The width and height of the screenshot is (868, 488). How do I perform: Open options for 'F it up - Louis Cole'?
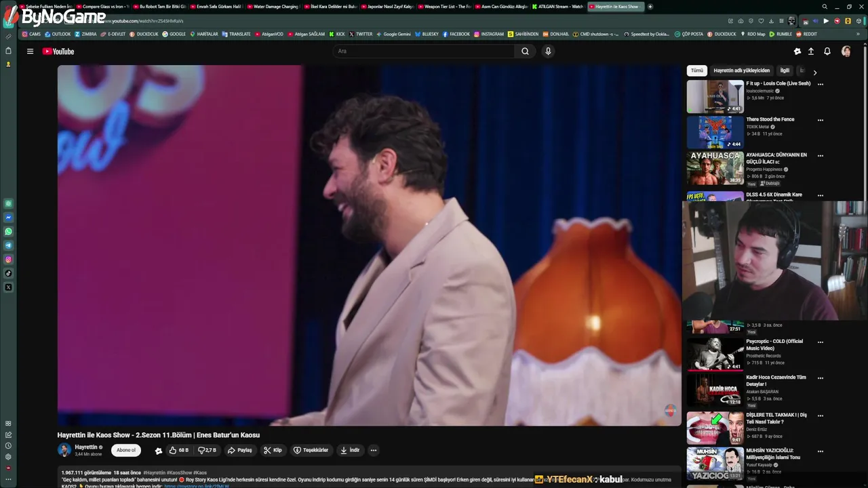(x=821, y=84)
